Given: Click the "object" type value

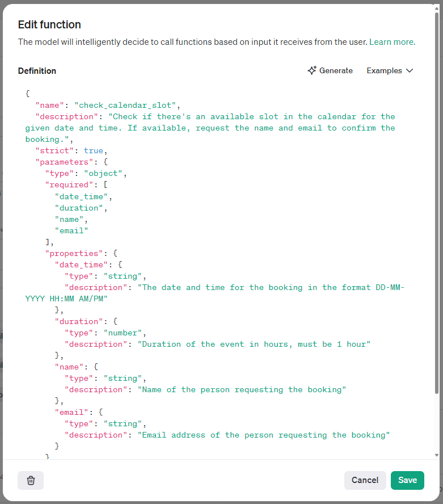Looking at the screenshot, I should 103,174.
